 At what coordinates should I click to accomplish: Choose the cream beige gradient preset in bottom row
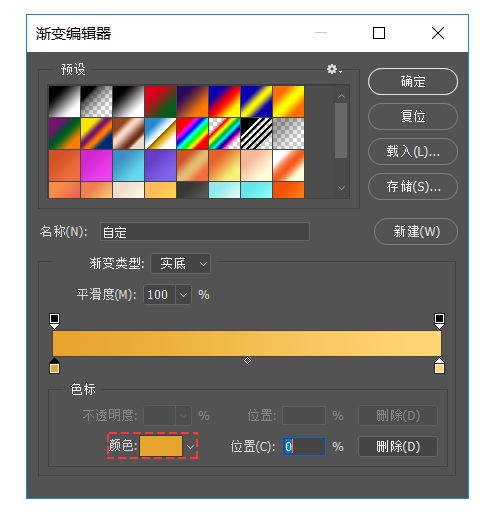pyautogui.click(x=129, y=190)
